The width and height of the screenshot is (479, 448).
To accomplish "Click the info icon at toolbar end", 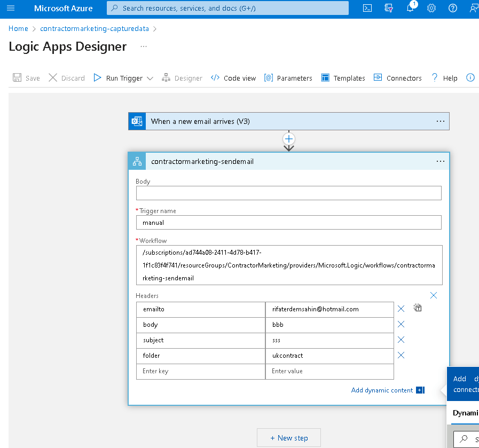I will pos(470,77).
